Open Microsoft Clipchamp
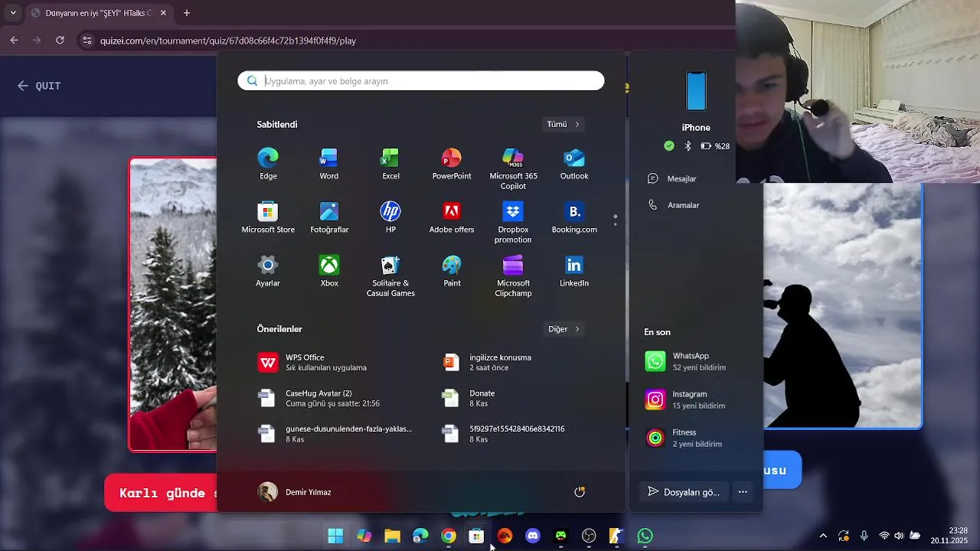980x551 pixels. [x=513, y=276]
